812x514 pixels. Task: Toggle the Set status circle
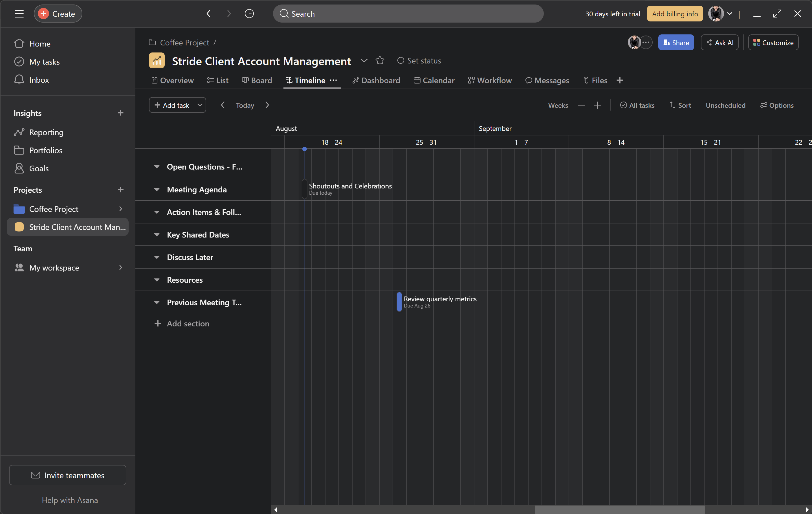401,61
